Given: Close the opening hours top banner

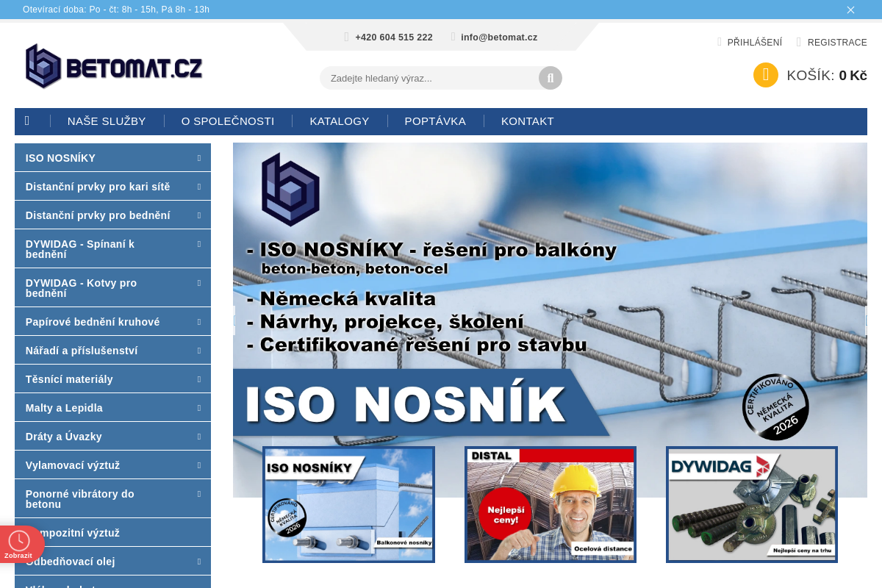Looking at the screenshot, I should click(x=850, y=10).
